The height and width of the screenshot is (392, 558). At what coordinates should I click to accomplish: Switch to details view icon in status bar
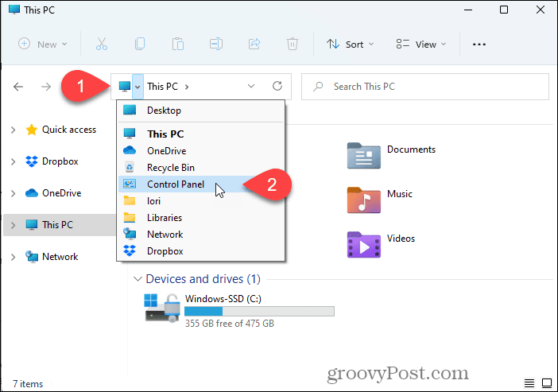click(x=529, y=383)
